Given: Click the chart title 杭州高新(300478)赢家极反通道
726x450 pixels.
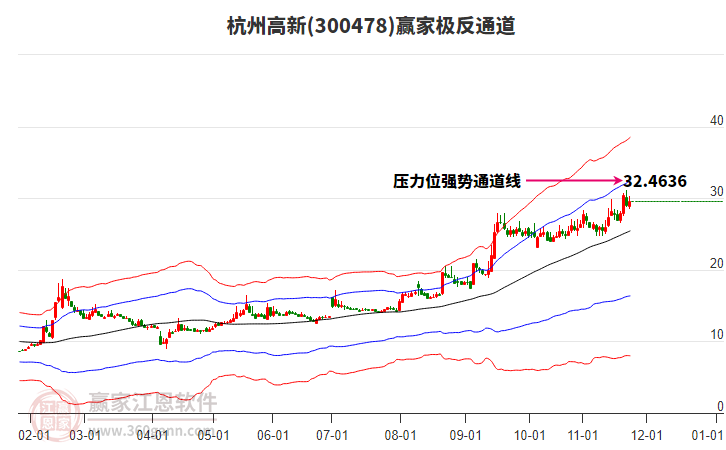Looking at the screenshot, I should tap(371, 26).
